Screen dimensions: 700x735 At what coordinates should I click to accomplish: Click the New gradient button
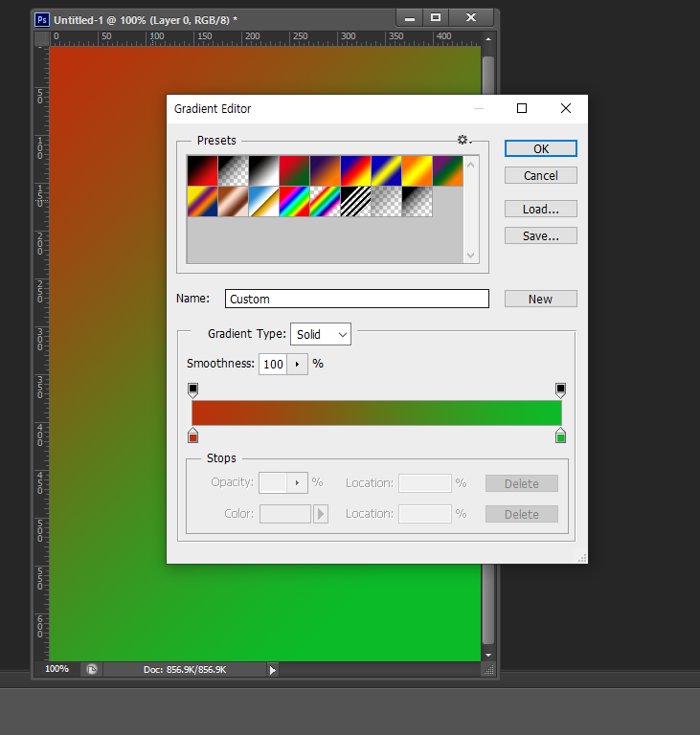coord(541,299)
